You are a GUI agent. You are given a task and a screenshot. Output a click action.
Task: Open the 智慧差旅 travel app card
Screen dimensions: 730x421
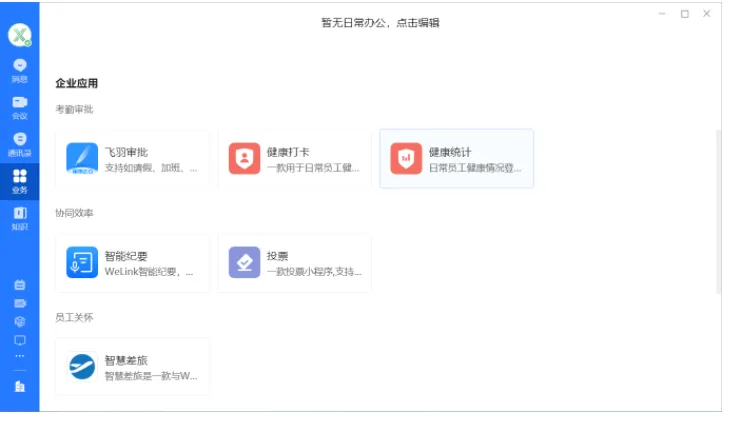(132, 367)
